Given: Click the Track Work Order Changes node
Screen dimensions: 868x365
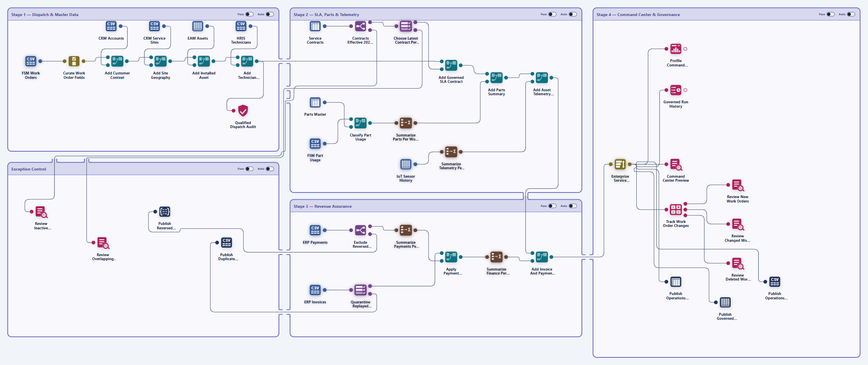Looking at the screenshot, I should pyautogui.click(x=676, y=210).
